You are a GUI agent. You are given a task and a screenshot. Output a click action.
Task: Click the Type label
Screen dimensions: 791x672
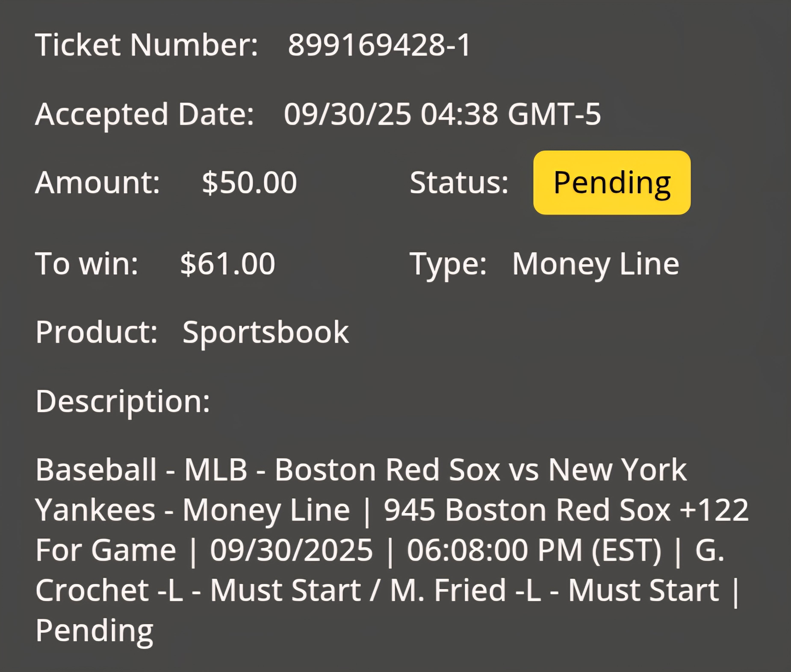pyautogui.click(x=449, y=264)
